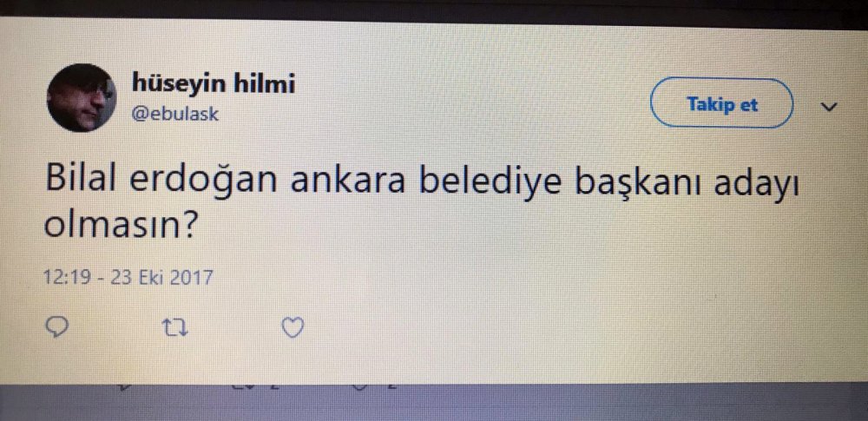Follow the user with Takip et

pyautogui.click(x=721, y=103)
